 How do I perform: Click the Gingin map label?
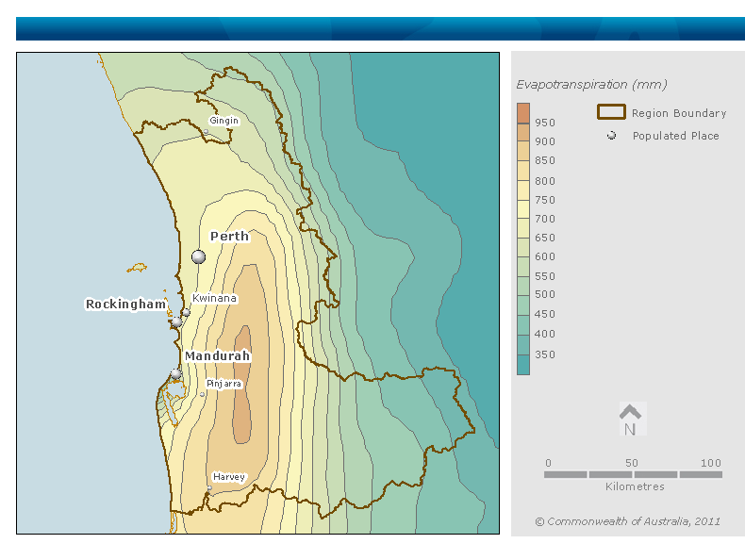coord(223,121)
